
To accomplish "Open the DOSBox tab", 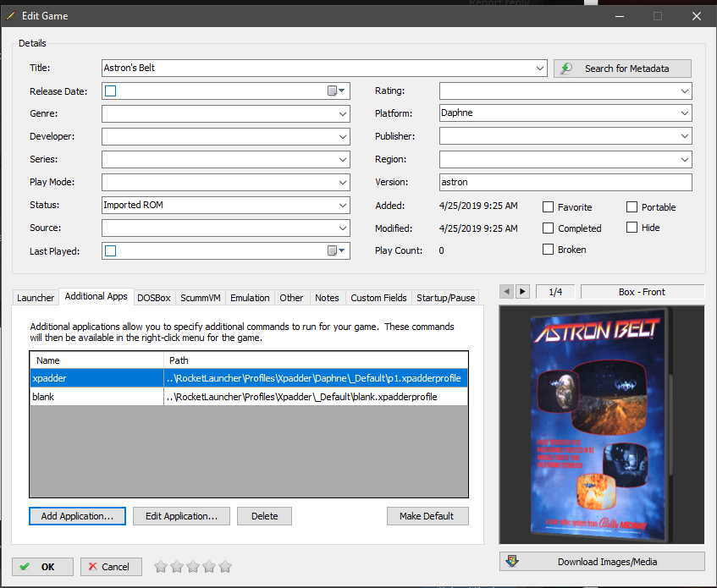I will pyautogui.click(x=154, y=298).
